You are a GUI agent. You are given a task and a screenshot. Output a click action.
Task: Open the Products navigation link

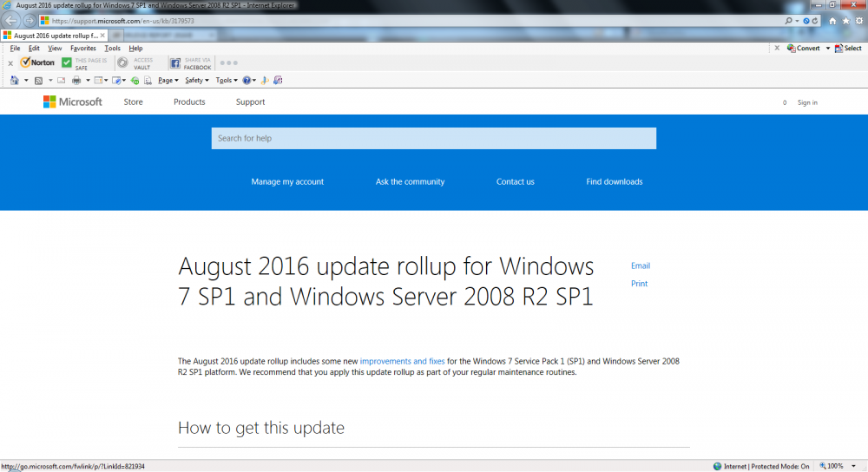189,102
